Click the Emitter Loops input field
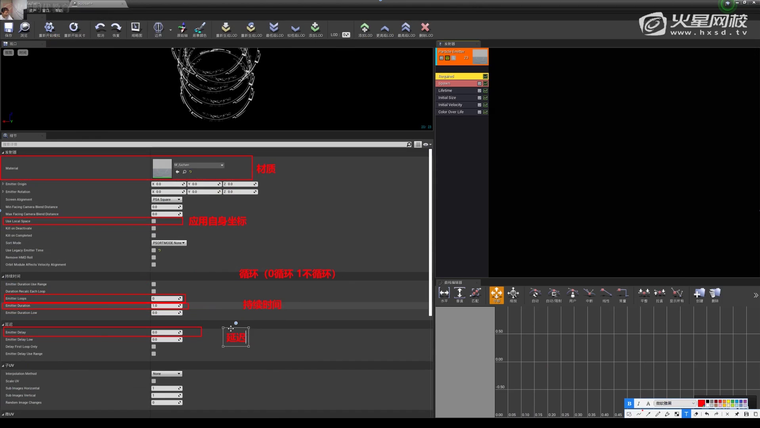This screenshot has height=428, width=760. coord(166,298)
